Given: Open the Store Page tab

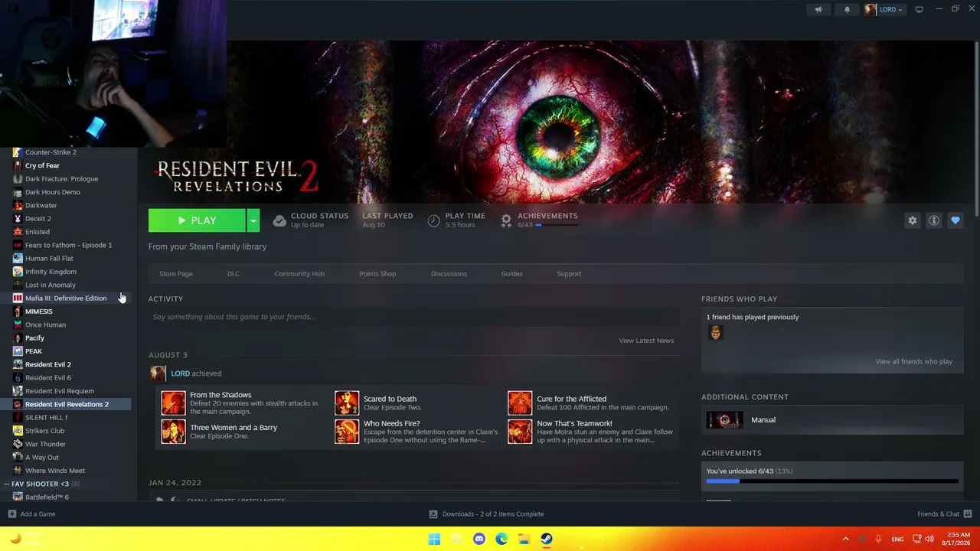Looking at the screenshot, I should [x=175, y=273].
